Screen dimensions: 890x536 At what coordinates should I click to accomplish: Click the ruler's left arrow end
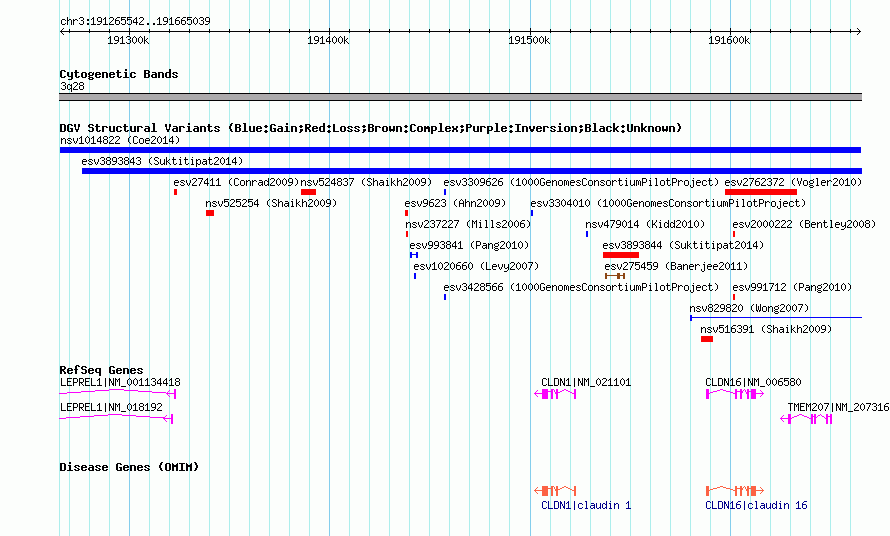pyautogui.click(x=63, y=31)
